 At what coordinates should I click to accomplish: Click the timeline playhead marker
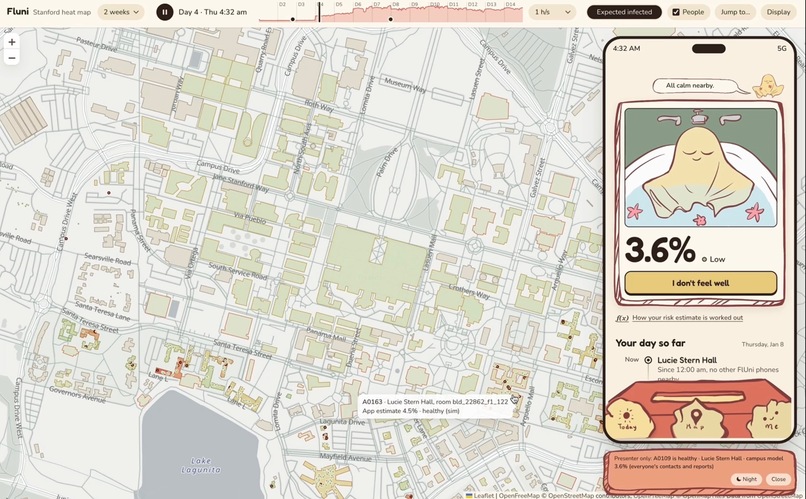[x=319, y=12]
